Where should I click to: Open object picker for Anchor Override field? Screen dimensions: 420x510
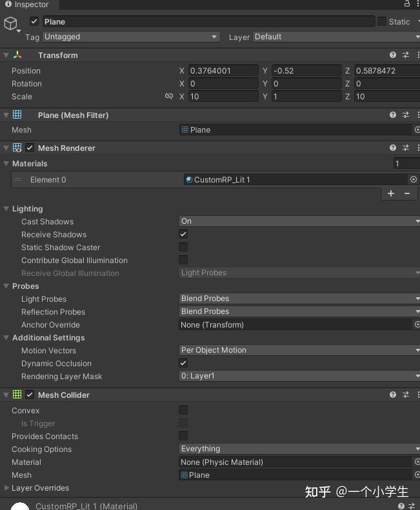tap(417, 324)
